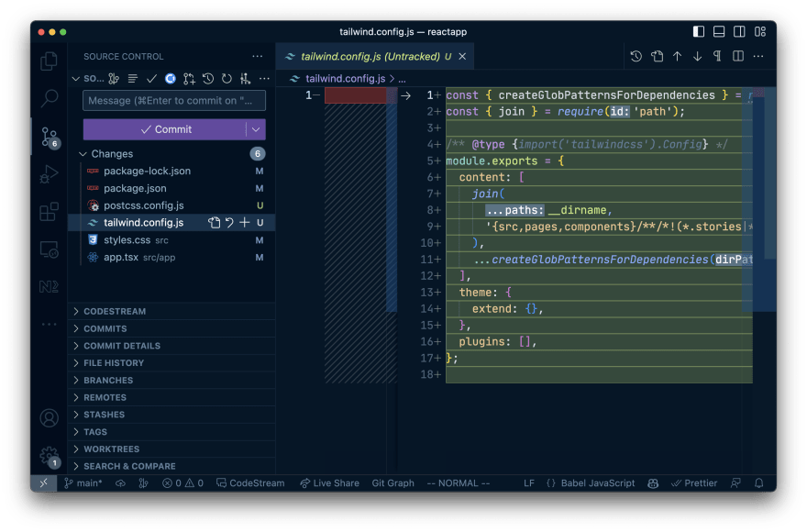Toggle the primary side bar layout button
This screenshot has height=532, width=807.
(x=699, y=32)
